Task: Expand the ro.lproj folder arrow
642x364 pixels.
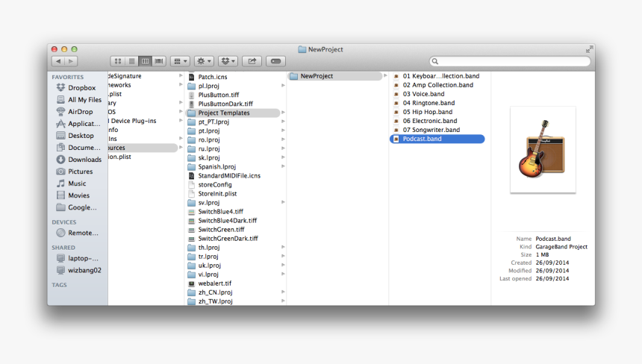Action: coord(283,139)
